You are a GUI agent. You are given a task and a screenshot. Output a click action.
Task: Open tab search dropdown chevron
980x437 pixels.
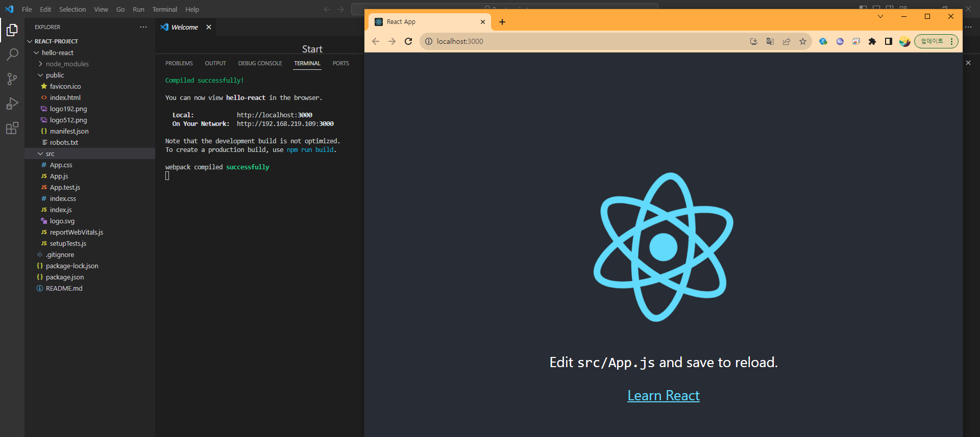pyautogui.click(x=880, y=16)
